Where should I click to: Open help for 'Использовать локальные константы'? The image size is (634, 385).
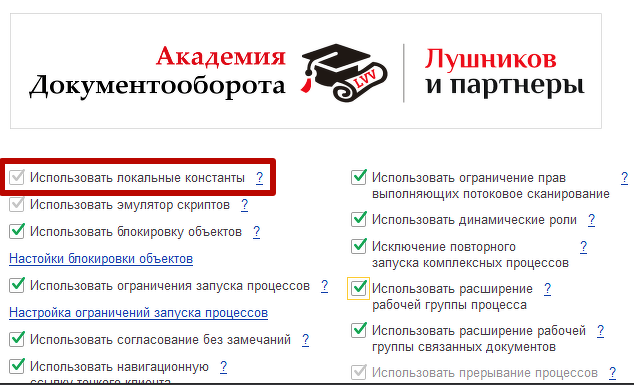tap(260, 178)
